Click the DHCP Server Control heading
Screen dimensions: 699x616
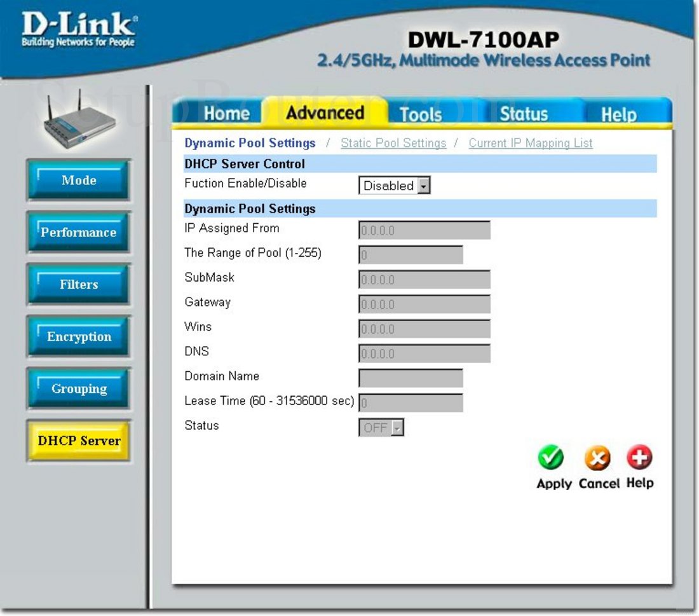coord(244,164)
